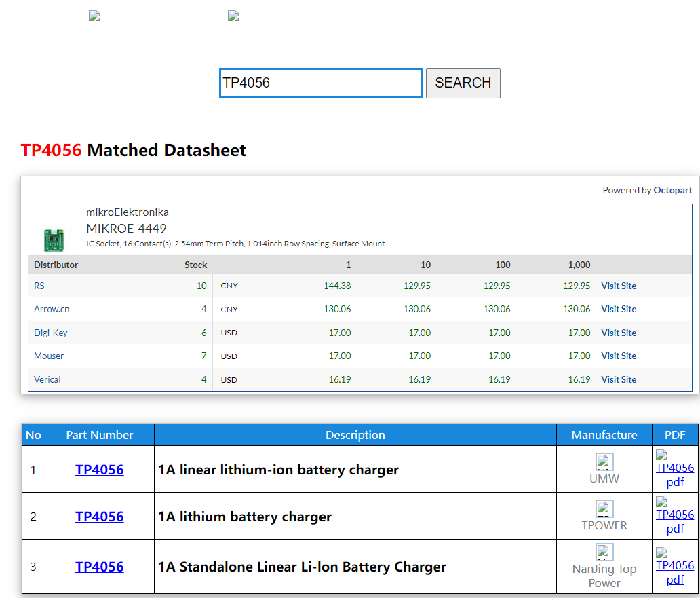Screen dimensions: 700x598
Task: Open the PDF icon in the UMW row
Action: click(661, 455)
